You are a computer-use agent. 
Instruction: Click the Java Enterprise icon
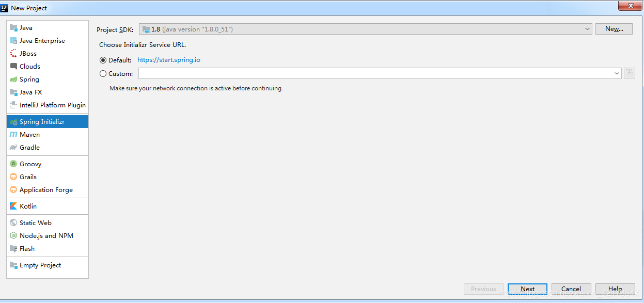pyautogui.click(x=13, y=41)
